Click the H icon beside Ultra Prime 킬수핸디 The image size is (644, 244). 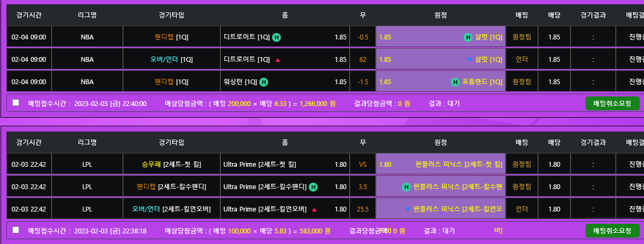pyautogui.click(x=313, y=187)
